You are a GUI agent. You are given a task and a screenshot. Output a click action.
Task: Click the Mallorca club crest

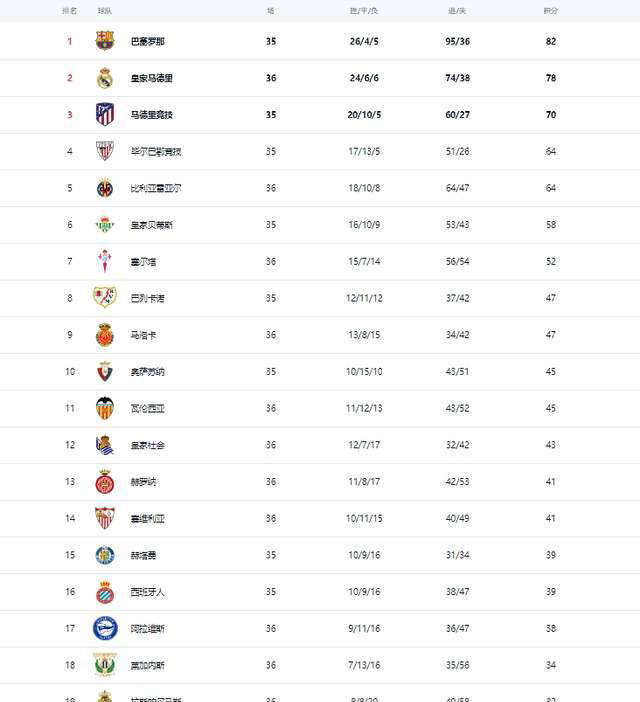click(x=105, y=335)
